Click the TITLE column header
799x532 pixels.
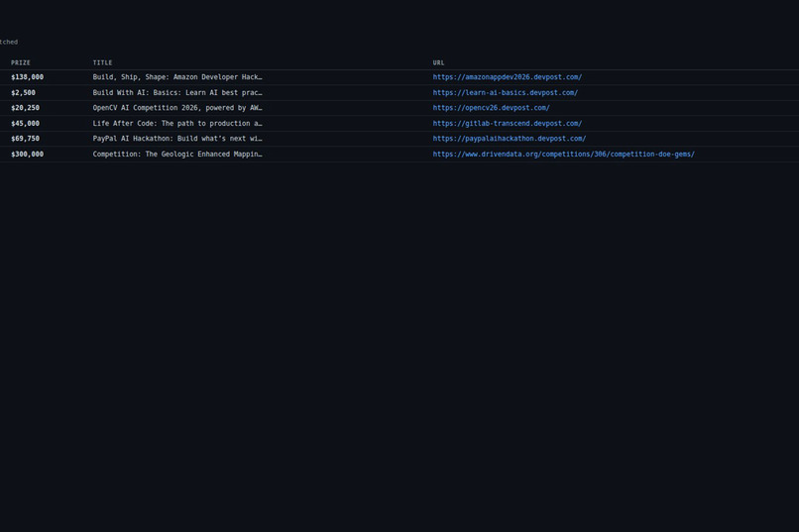click(102, 62)
